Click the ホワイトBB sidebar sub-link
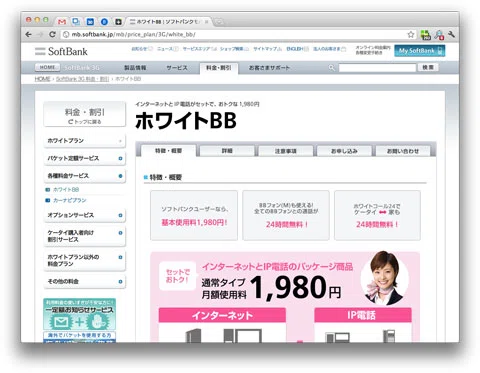Viewport: 480px width, 373px height. (x=66, y=190)
